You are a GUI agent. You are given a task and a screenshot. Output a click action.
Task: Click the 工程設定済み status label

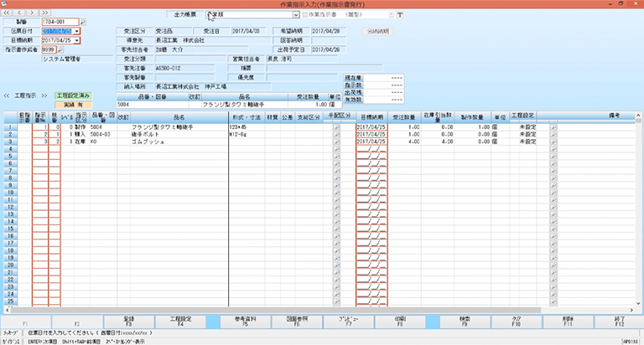pos(73,95)
